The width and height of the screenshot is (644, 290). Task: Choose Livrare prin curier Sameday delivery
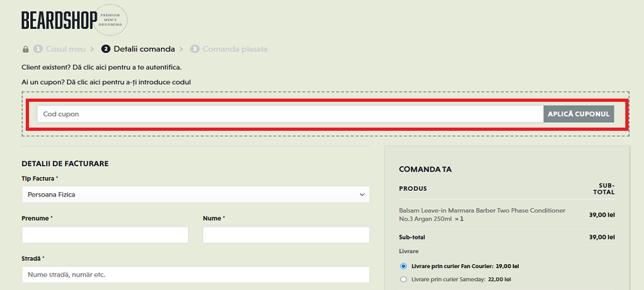(404, 280)
